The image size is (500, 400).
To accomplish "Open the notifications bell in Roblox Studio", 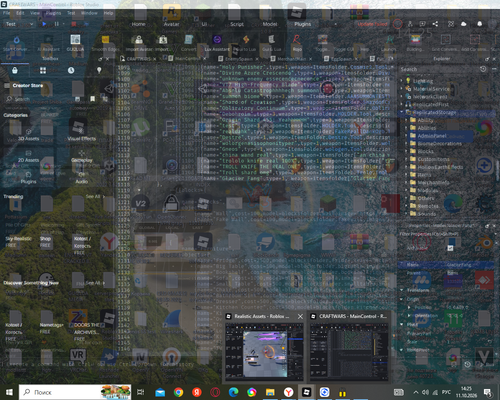I will (x=479, y=24).
